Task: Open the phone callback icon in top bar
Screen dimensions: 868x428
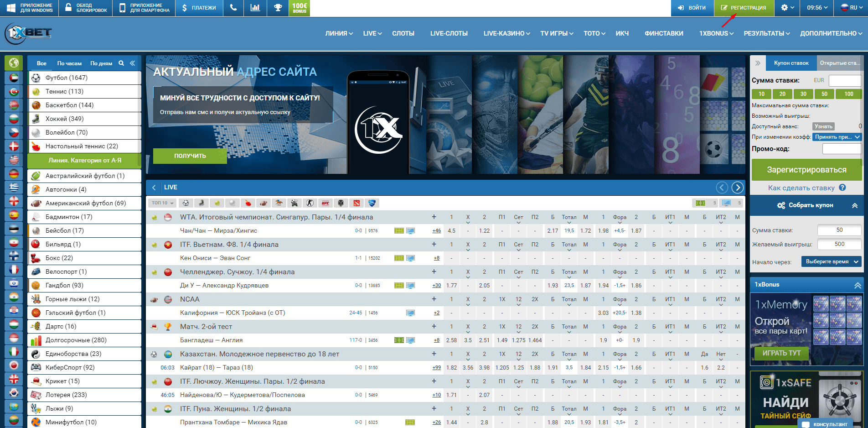Action: tap(233, 8)
